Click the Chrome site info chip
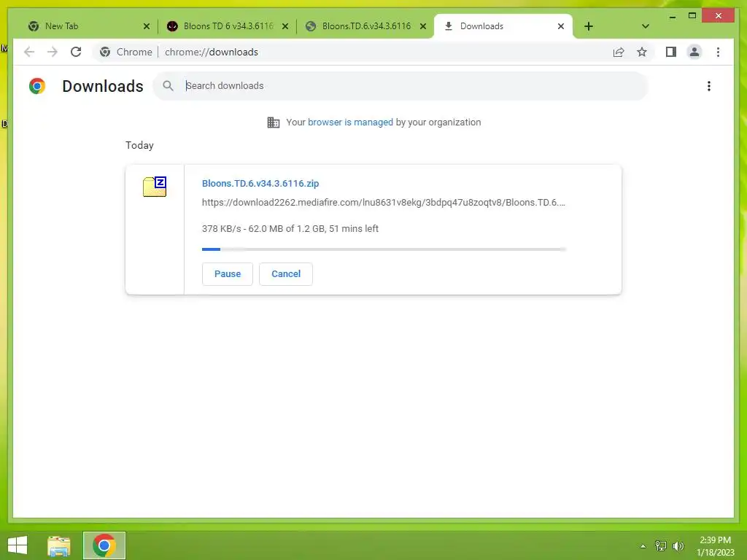This screenshot has width=747, height=560. click(x=126, y=52)
